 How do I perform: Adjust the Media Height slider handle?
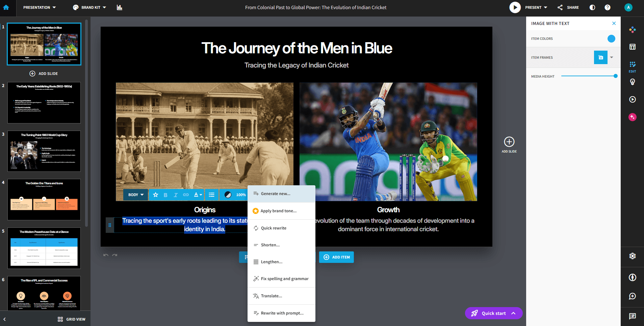(616, 76)
